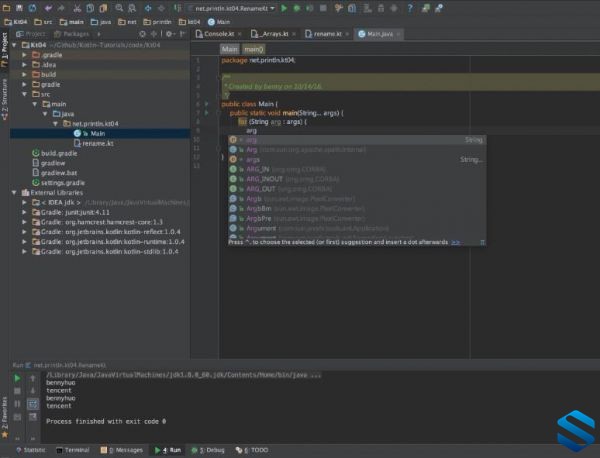
Task: Click the main() method breadcrumb button
Action: coord(254,49)
